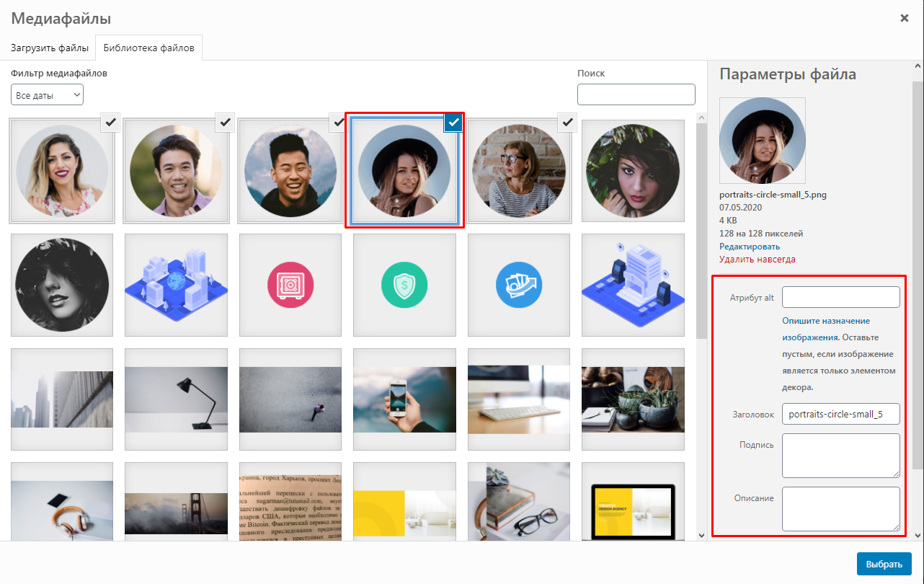Image resolution: width=924 pixels, height=584 pixels.
Task: Deselect the blue checkmark on hat portrait
Action: [x=453, y=123]
